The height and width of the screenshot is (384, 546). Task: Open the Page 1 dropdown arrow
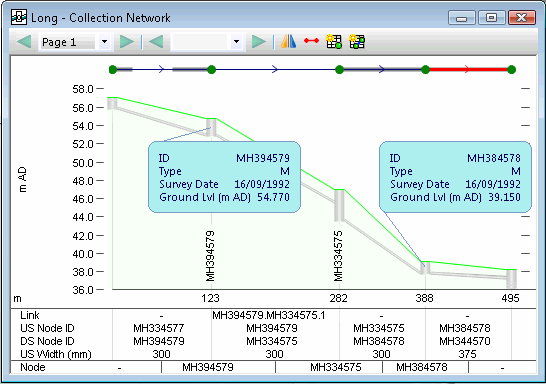[104, 42]
